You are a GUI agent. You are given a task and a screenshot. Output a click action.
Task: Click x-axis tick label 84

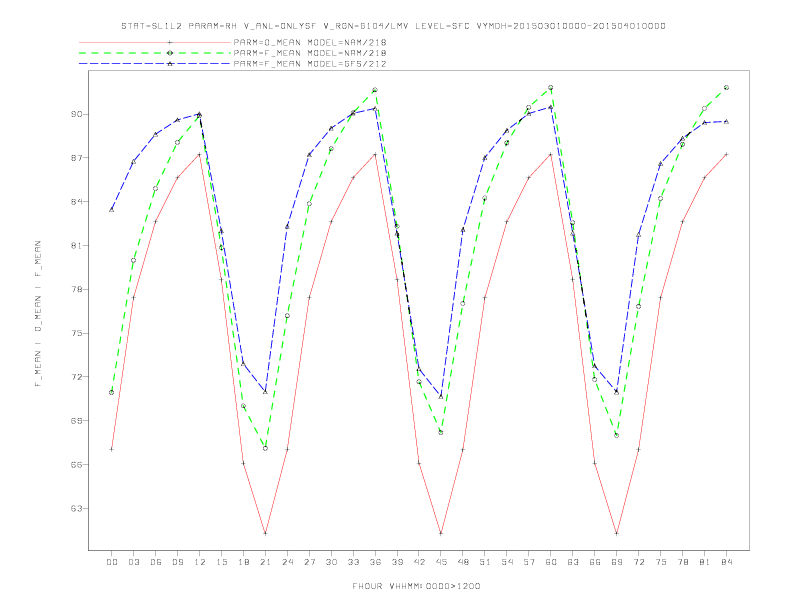(727, 562)
